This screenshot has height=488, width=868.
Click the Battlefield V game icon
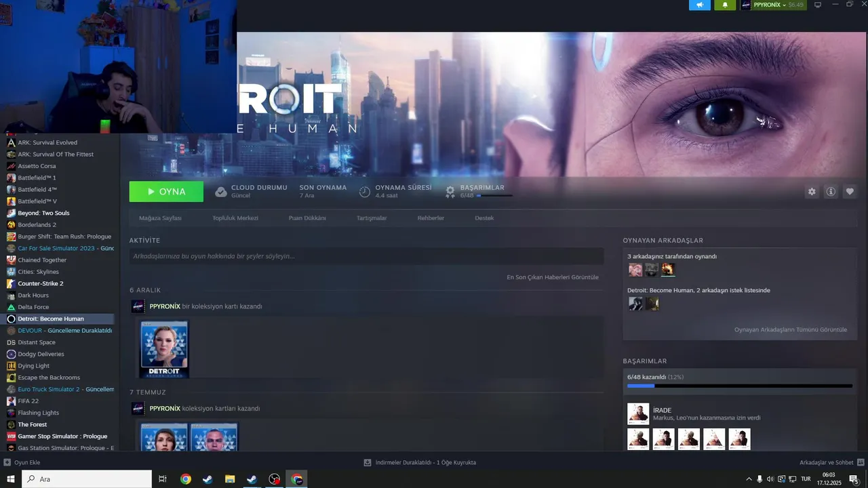point(11,201)
